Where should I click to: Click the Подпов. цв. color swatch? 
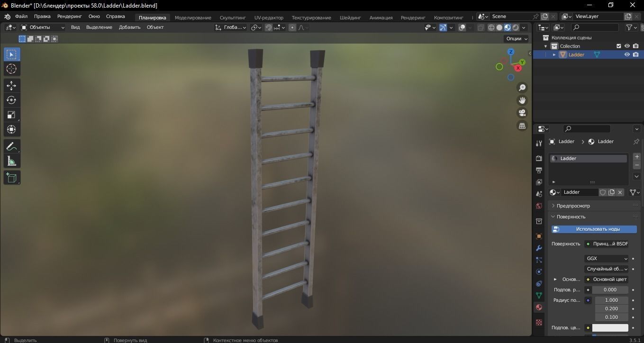611,327
